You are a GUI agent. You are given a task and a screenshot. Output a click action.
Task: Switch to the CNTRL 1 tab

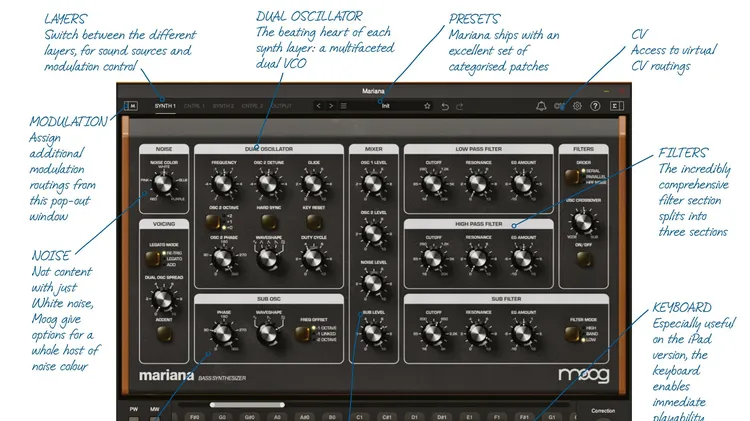(x=194, y=106)
